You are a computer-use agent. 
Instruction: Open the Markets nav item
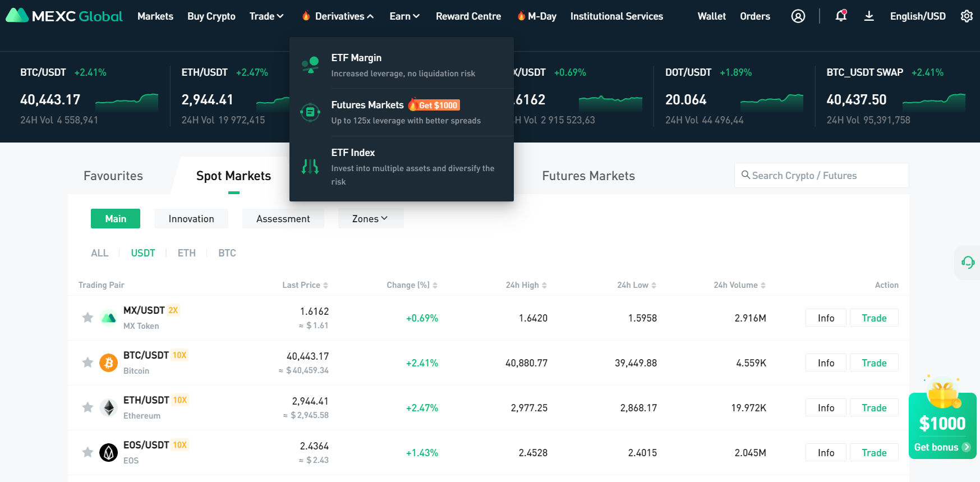[155, 16]
